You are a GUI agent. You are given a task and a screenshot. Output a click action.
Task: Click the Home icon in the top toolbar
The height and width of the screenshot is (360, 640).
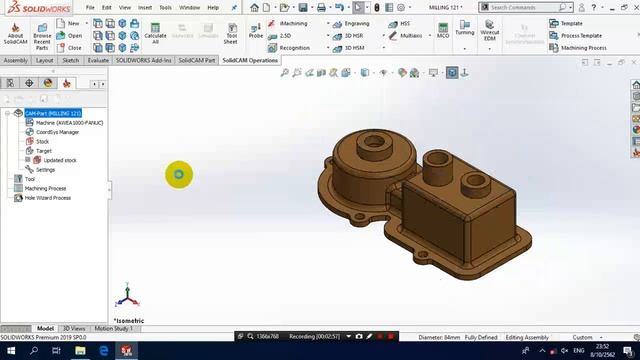[x=254, y=7]
